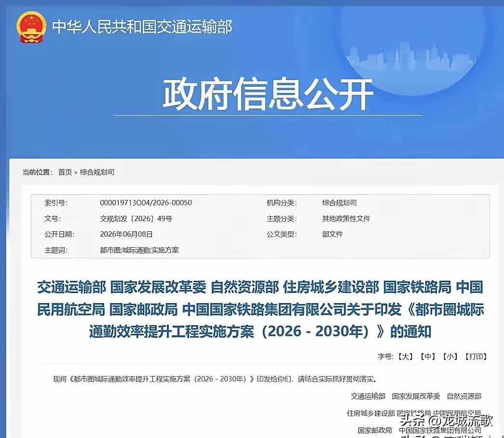Image resolution: width=504 pixels, height=438 pixels.
Task: Open 综合规划司 in the breadcrumb
Action: (x=97, y=172)
